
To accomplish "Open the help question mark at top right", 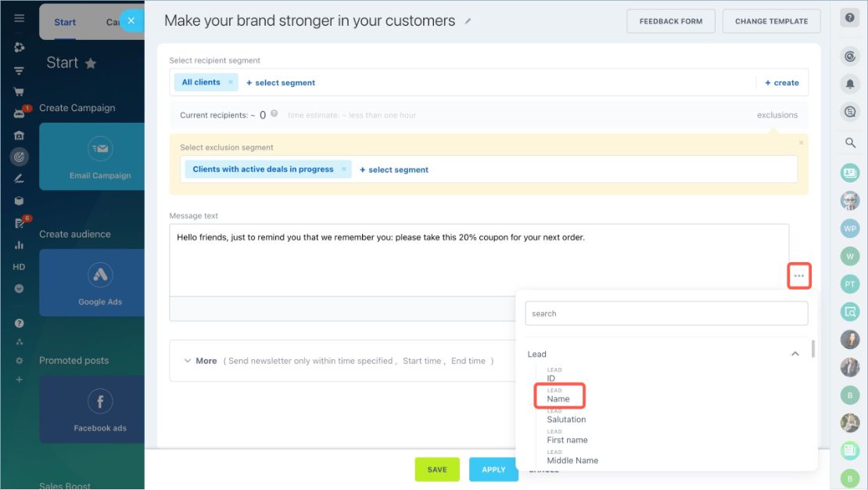I will [x=850, y=18].
